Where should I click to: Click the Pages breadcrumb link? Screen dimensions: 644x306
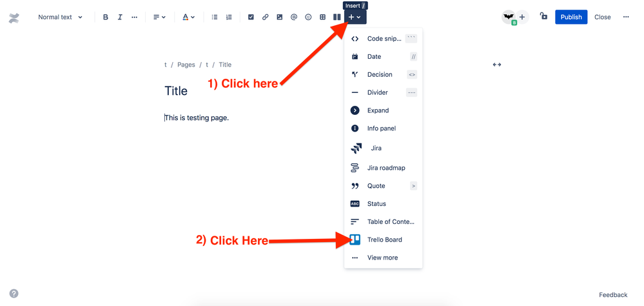coord(186,65)
